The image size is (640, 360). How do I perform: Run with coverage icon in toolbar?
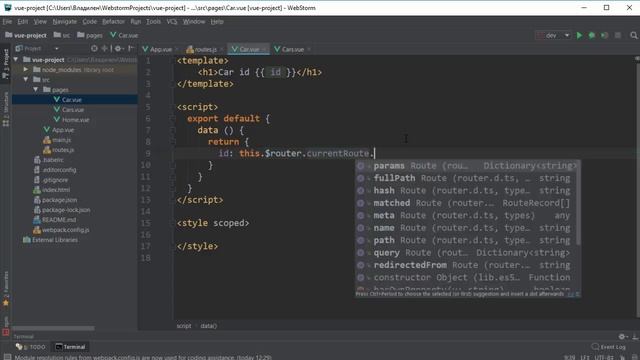pyautogui.click(x=604, y=36)
